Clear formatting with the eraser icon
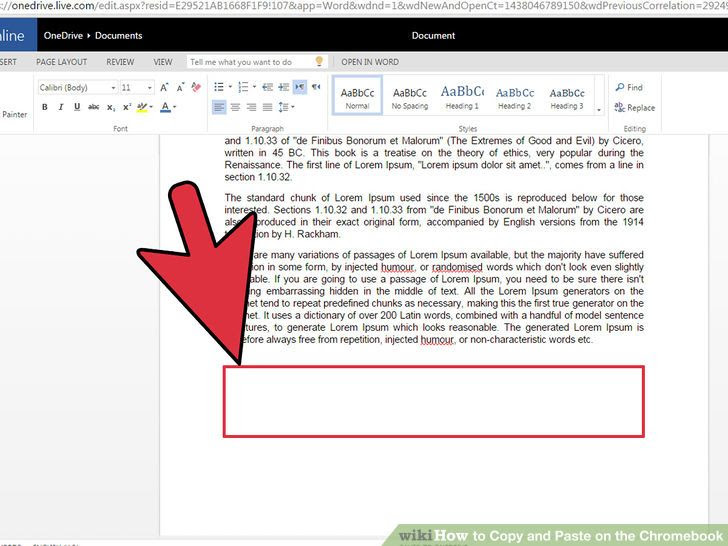The height and width of the screenshot is (546, 728). (x=196, y=87)
